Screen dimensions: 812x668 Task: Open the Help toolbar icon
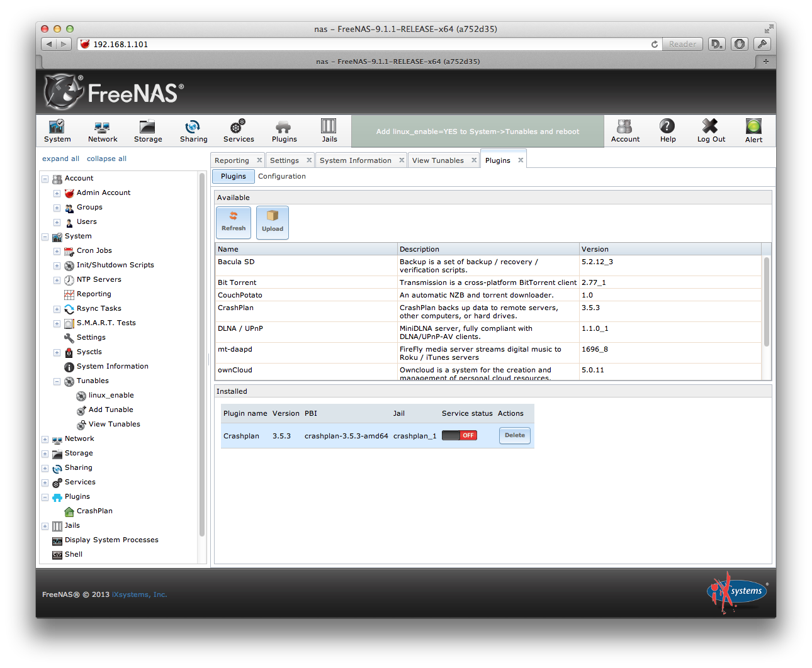point(668,131)
